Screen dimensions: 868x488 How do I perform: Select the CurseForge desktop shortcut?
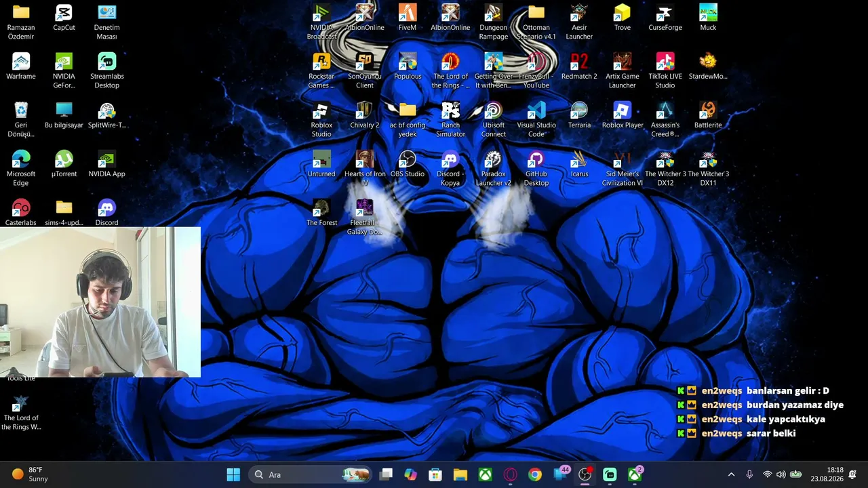[x=665, y=18]
